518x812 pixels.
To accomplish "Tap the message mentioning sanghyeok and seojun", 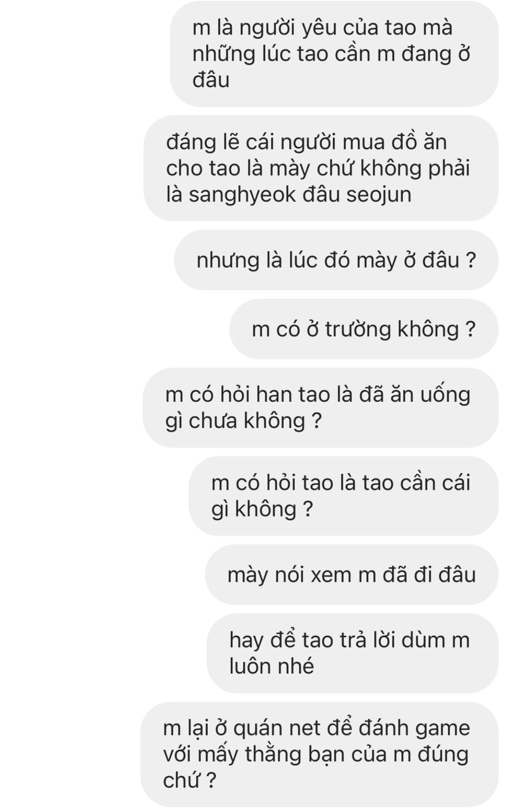I will 321,168.
